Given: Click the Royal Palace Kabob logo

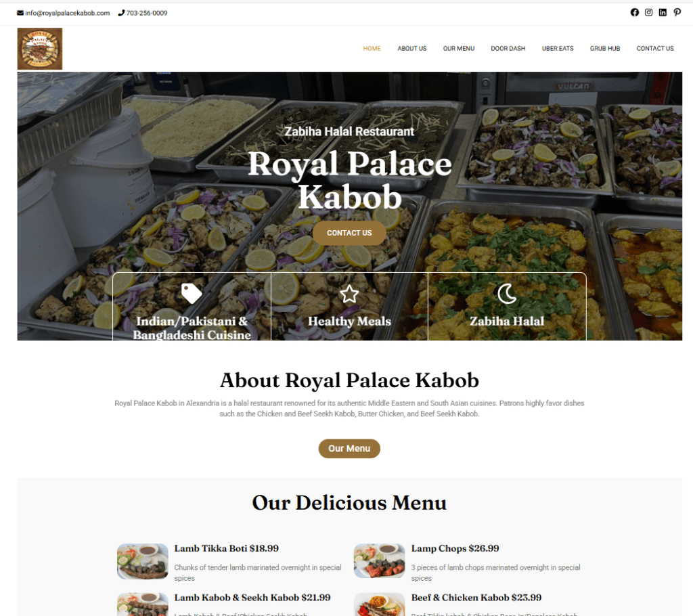Looking at the screenshot, I should click(x=40, y=49).
